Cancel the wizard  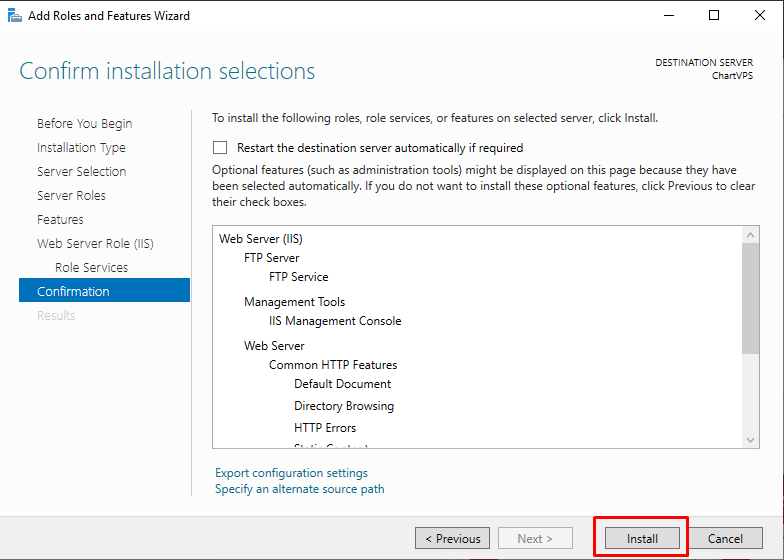[725, 538]
